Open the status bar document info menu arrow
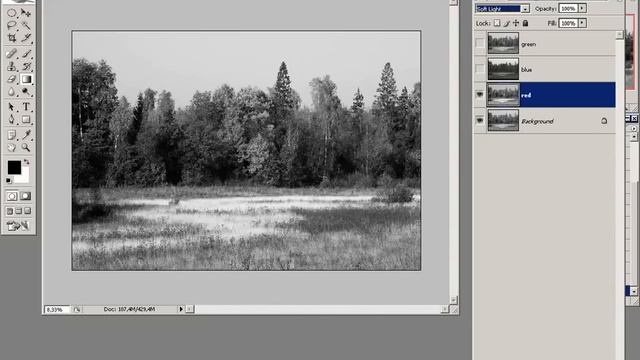This screenshot has height=360, width=640. tap(181, 309)
